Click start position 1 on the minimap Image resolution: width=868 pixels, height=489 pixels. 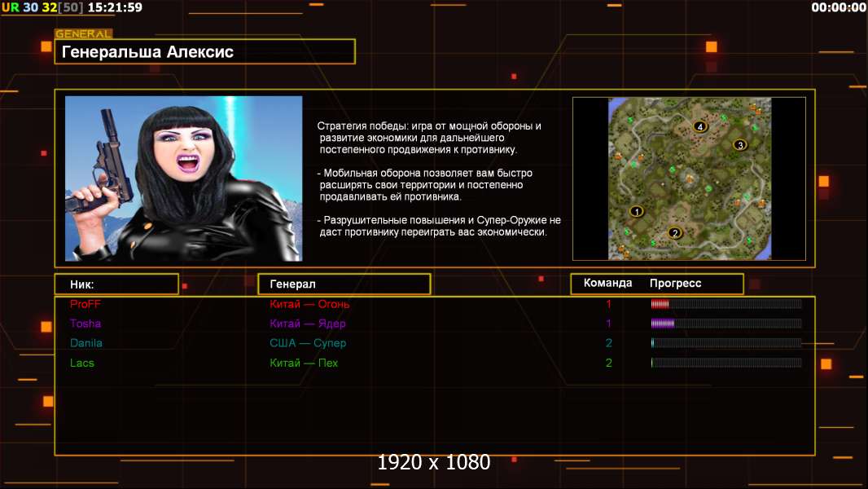[637, 211]
